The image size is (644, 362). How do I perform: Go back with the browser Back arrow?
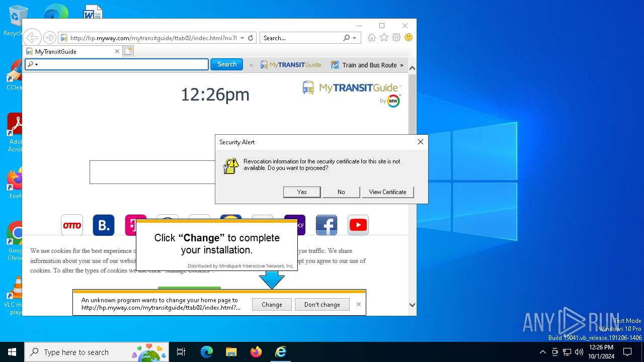pyautogui.click(x=32, y=38)
